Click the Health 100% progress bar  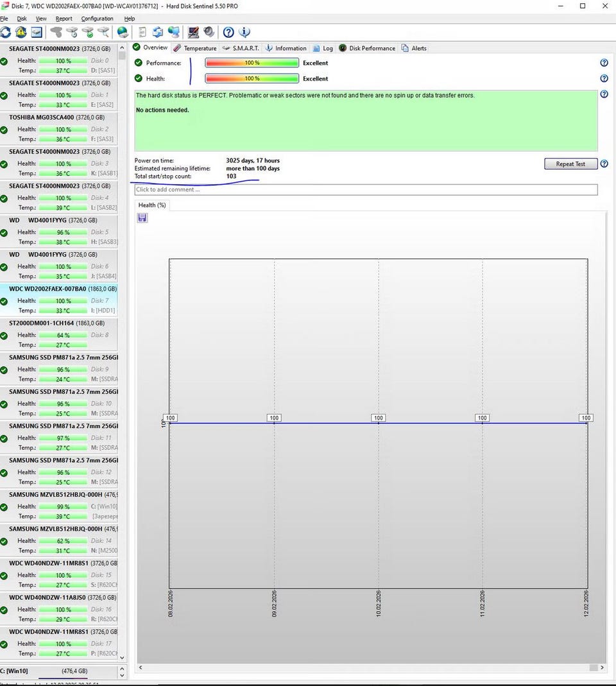point(252,79)
